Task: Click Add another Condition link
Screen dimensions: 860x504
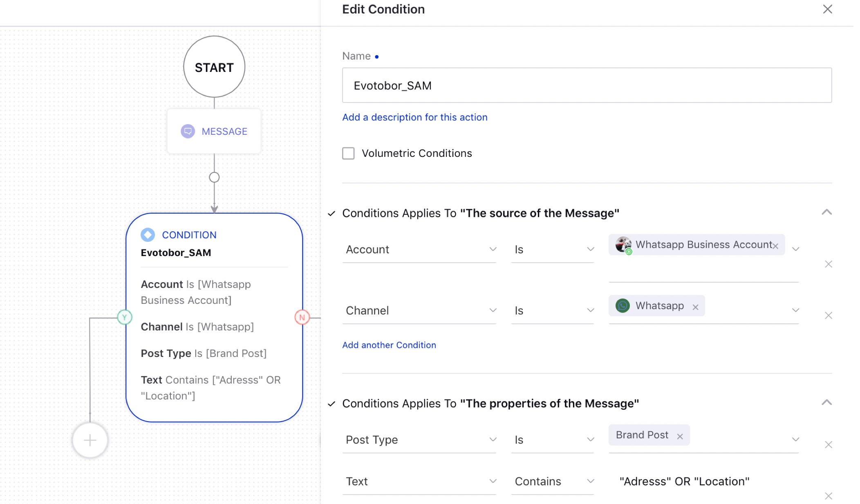Action: tap(388, 344)
